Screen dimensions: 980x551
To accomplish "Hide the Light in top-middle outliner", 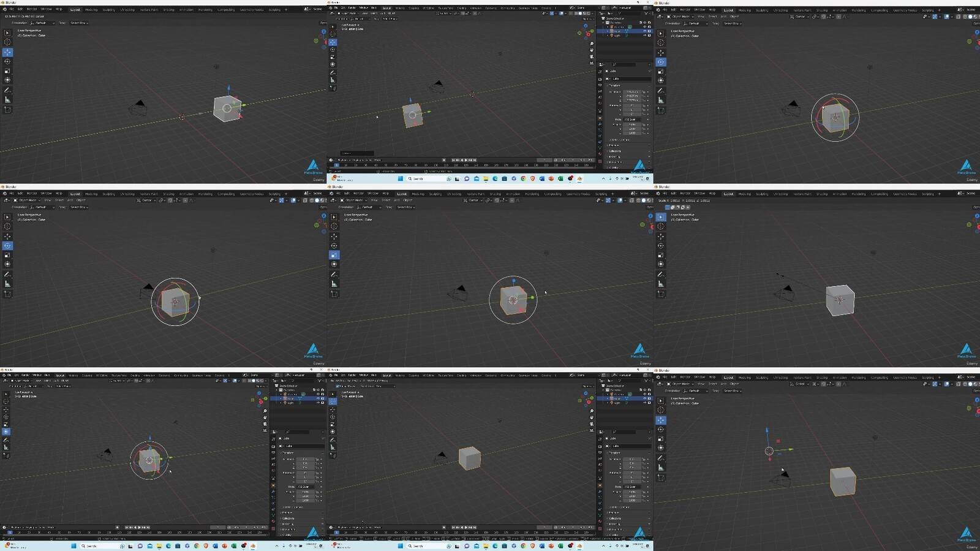I will (x=645, y=36).
